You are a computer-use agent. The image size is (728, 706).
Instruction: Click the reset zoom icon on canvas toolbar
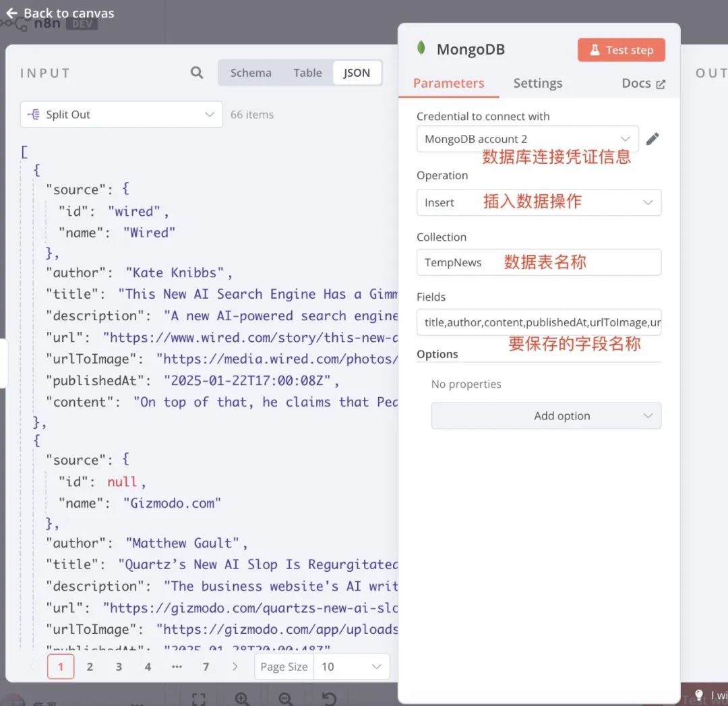328,698
